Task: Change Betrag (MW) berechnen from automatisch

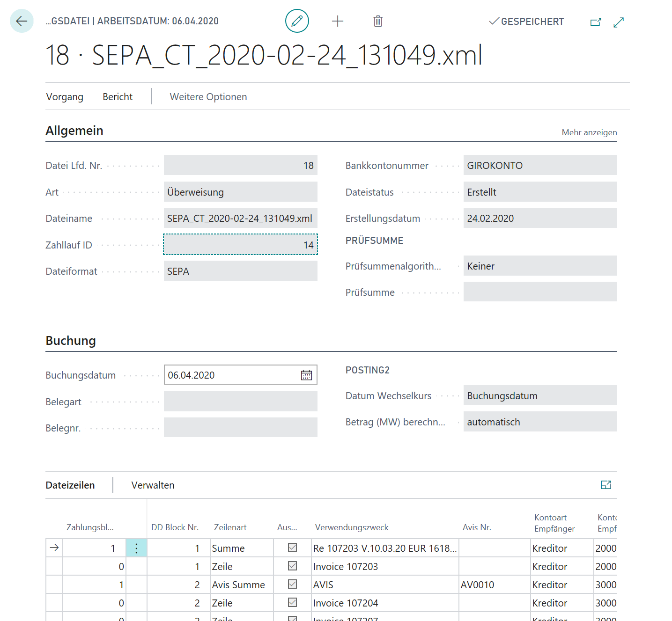Action: (x=540, y=422)
